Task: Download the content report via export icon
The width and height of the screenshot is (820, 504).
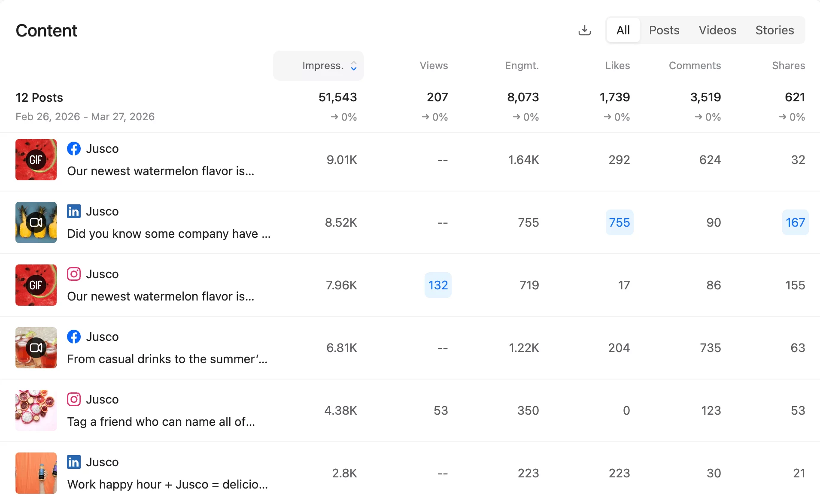Action: coord(585,30)
